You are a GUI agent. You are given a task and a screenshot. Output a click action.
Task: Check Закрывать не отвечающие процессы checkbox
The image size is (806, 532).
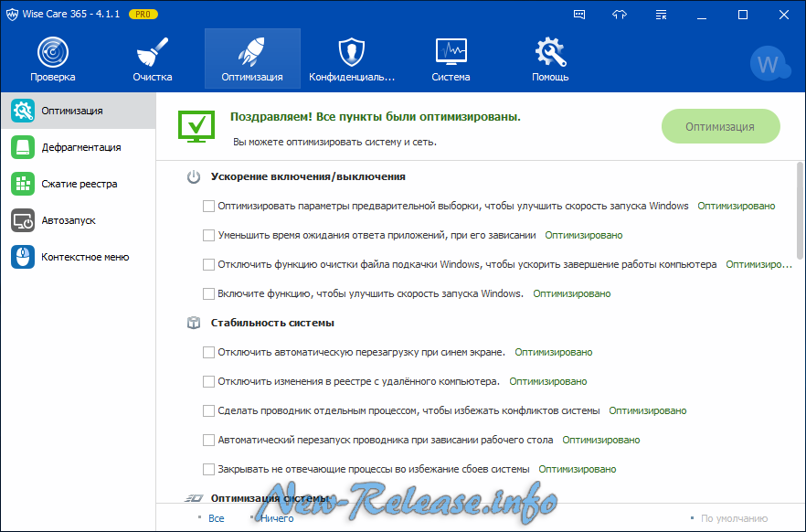point(208,470)
